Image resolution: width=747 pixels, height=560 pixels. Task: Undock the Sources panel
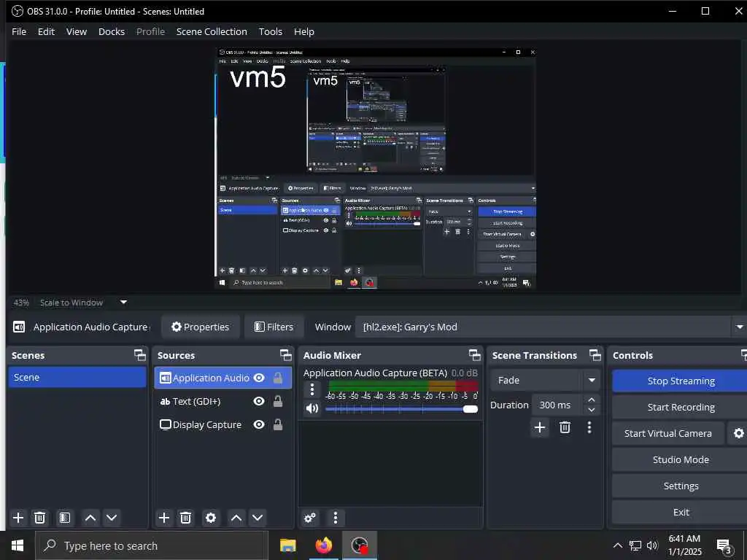click(285, 355)
